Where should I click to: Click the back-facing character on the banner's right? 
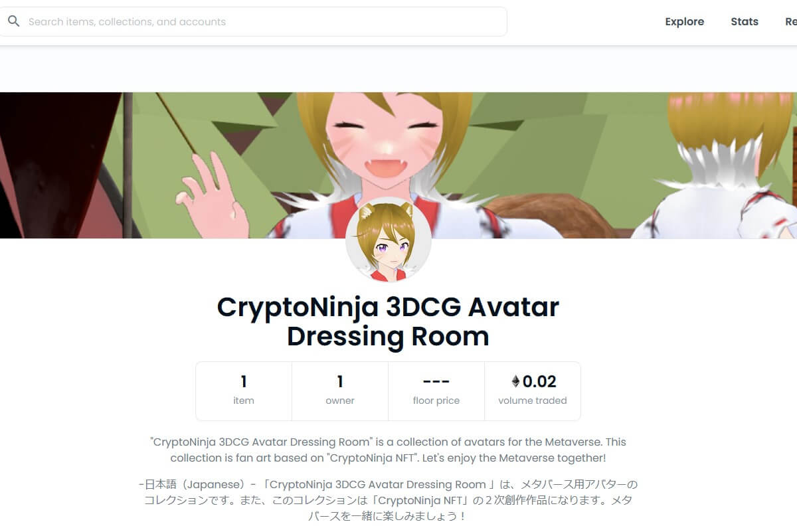pyautogui.click(x=724, y=166)
